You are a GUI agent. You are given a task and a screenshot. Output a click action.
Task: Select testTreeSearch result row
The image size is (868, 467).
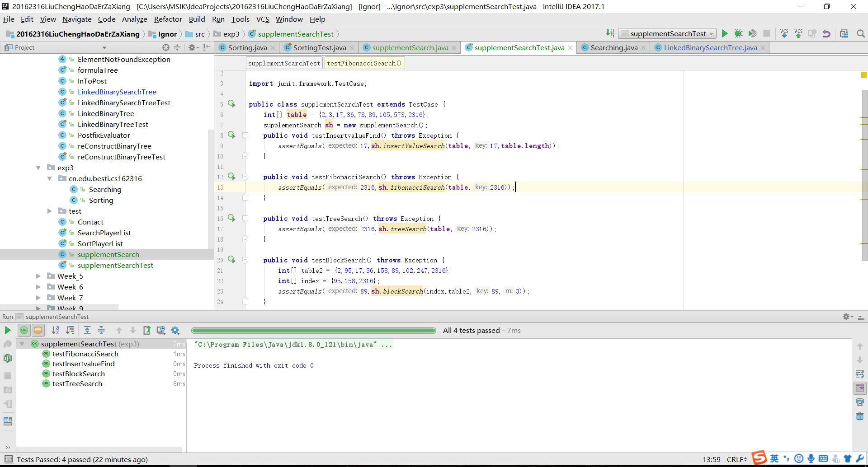[x=100, y=383]
